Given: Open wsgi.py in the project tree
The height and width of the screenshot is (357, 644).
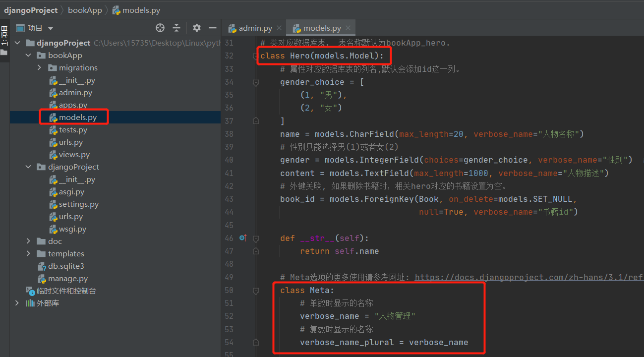Looking at the screenshot, I should 72,229.
